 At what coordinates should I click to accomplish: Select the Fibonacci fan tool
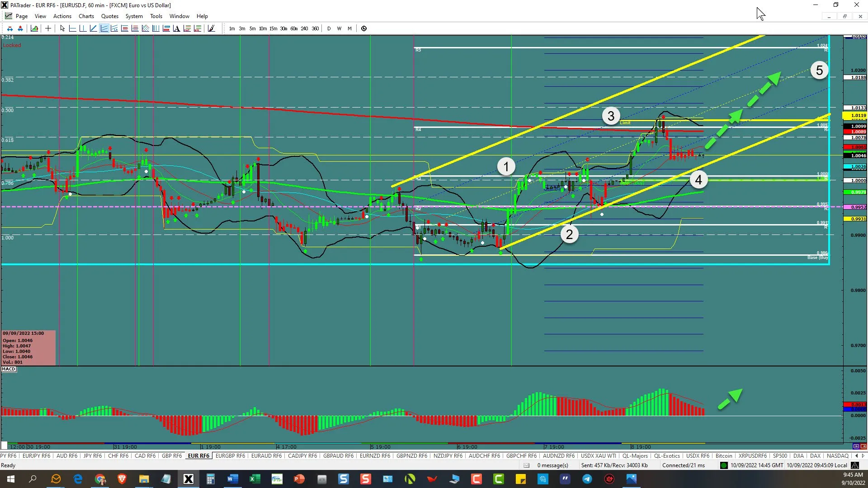point(146,28)
